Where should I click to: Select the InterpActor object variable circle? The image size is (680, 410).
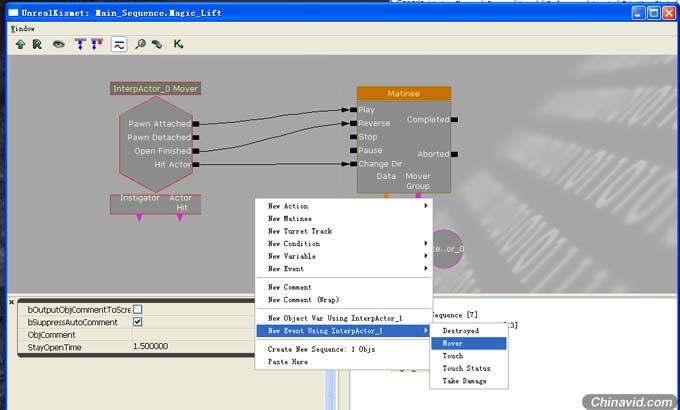click(x=448, y=249)
